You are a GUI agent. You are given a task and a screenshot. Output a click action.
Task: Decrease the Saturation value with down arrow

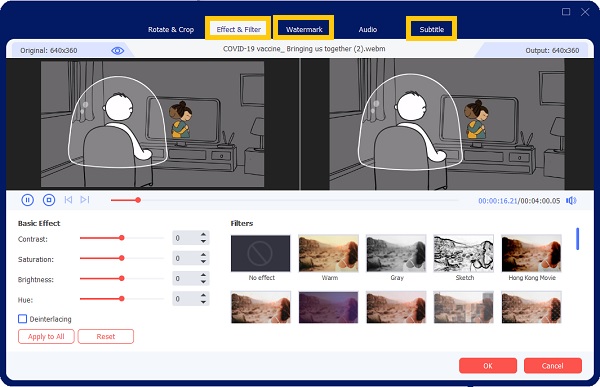point(204,262)
